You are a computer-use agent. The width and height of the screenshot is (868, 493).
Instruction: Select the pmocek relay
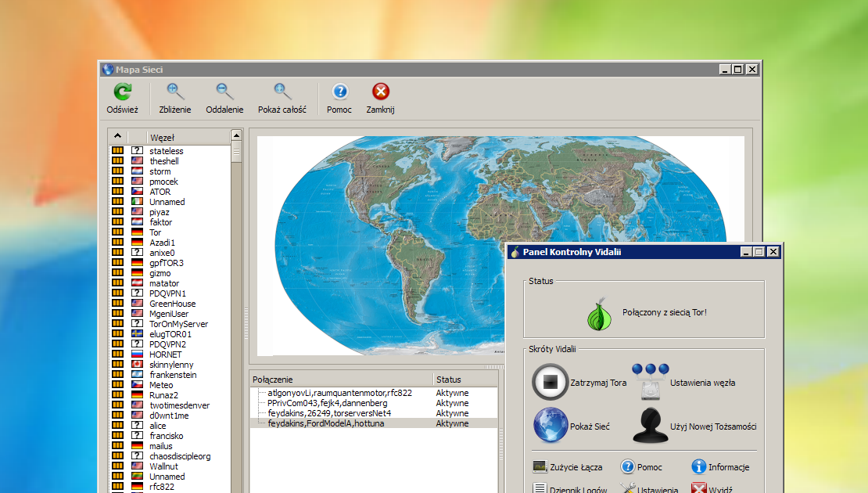click(163, 182)
